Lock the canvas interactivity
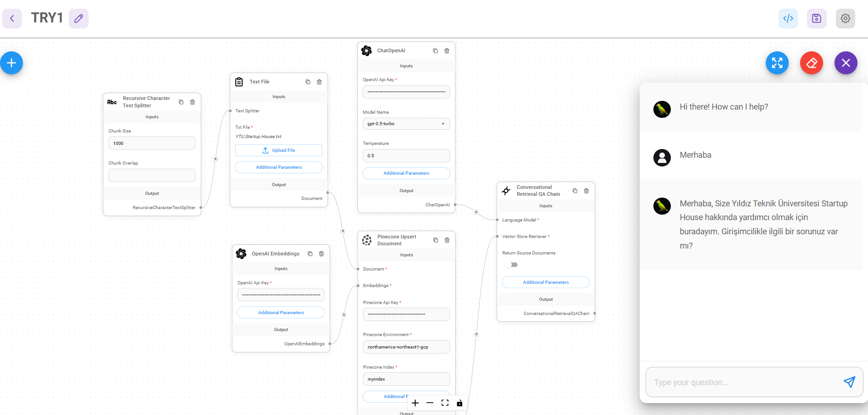 pyautogui.click(x=459, y=403)
